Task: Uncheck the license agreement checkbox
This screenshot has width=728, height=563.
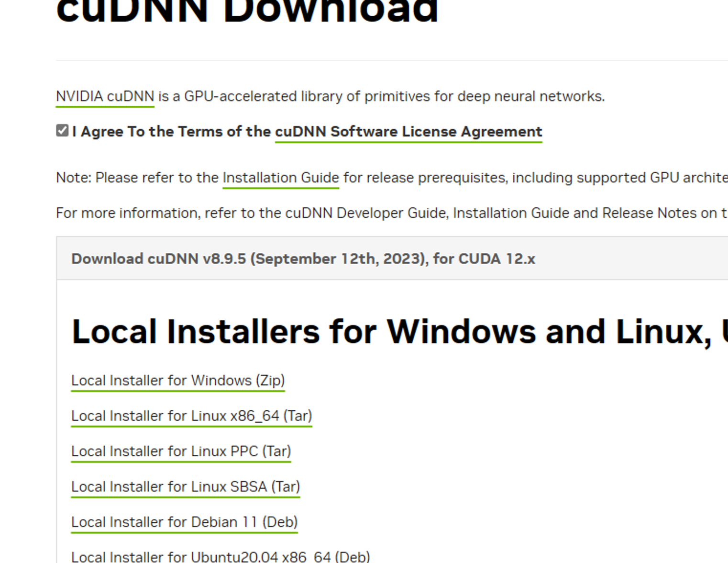Action: coord(62,131)
